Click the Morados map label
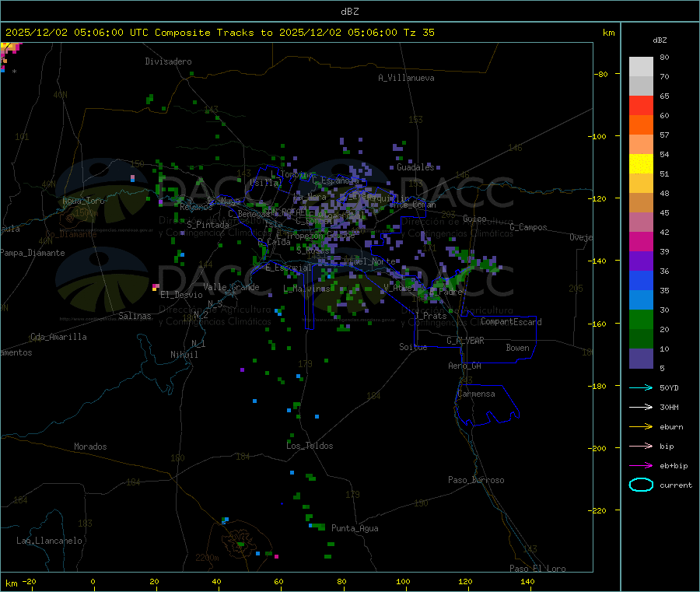The image size is (700, 592). [x=91, y=447]
